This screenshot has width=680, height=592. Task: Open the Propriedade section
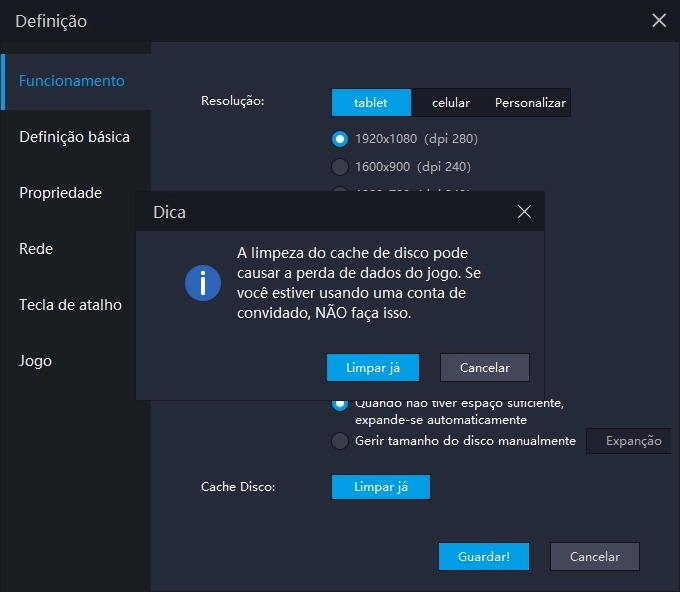pos(60,193)
